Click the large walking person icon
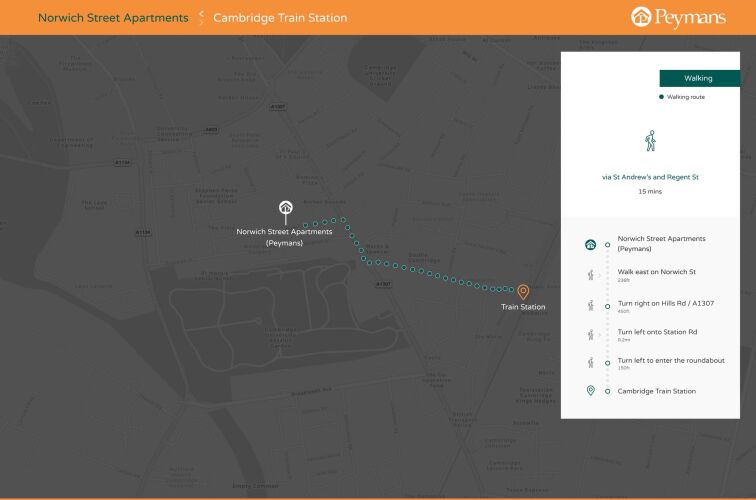Viewport: 756px width, 500px height. tap(650, 141)
